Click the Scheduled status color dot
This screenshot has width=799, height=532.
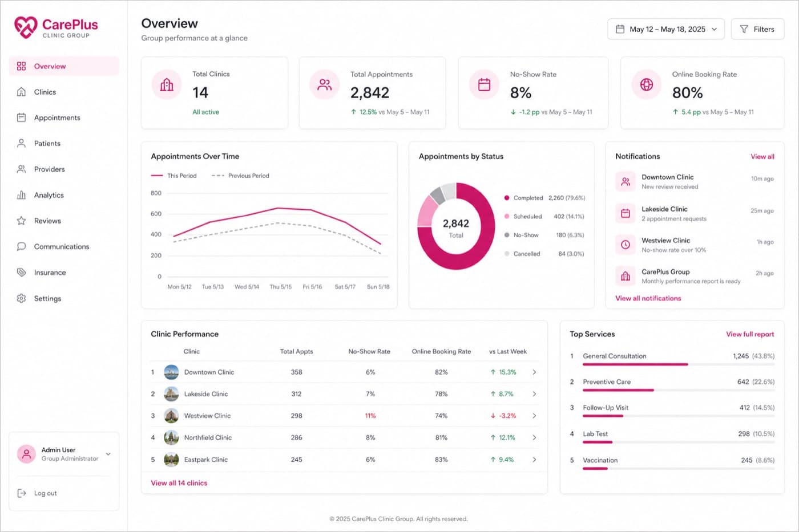[x=507, y=216]
